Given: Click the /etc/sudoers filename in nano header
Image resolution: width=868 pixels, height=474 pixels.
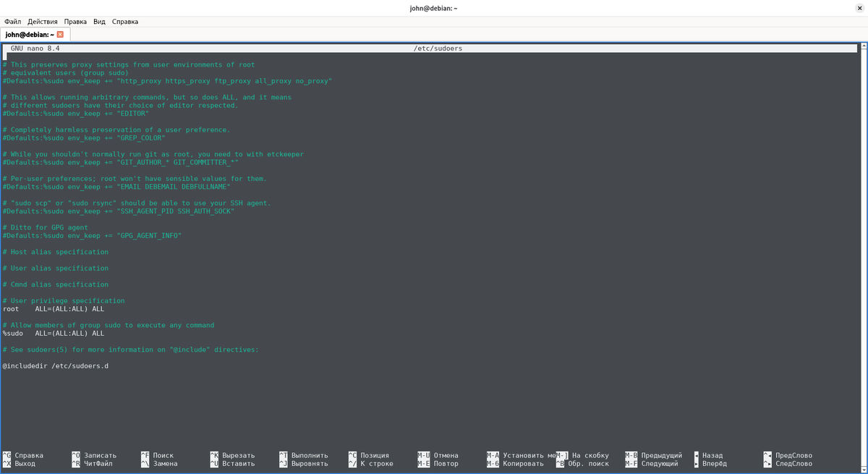Looking at the screenshot, I should point(438,48).
